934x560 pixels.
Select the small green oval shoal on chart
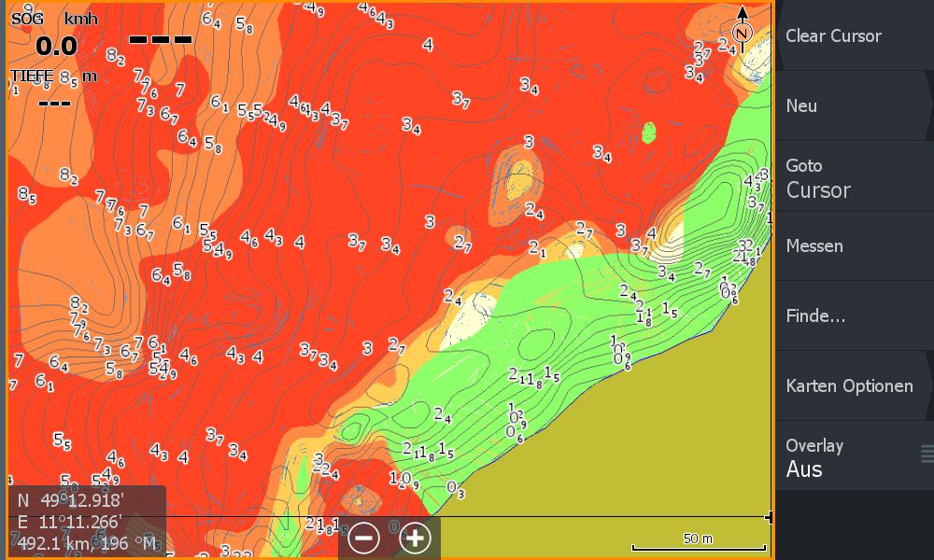pos(651,131)
